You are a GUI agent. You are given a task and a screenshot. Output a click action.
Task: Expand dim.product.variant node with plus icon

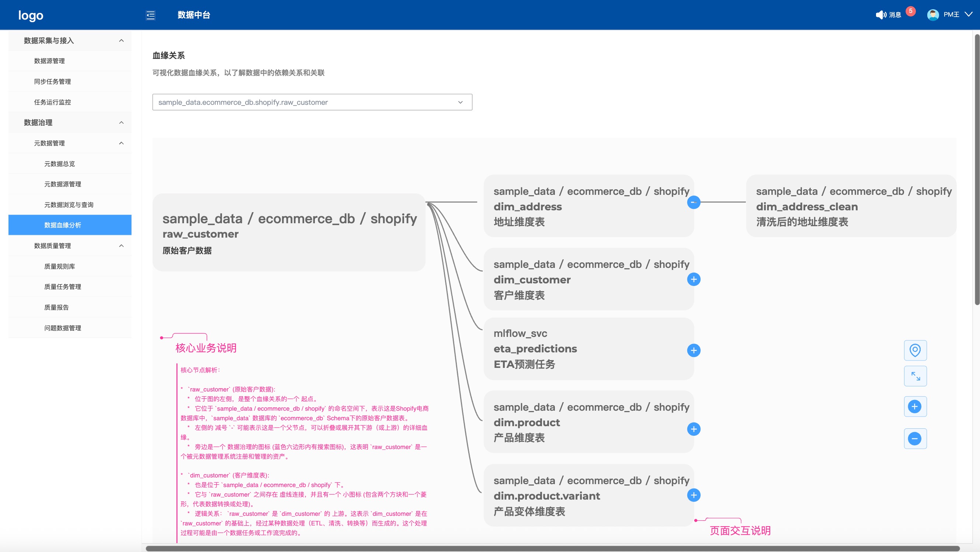[x=694, y=495]
